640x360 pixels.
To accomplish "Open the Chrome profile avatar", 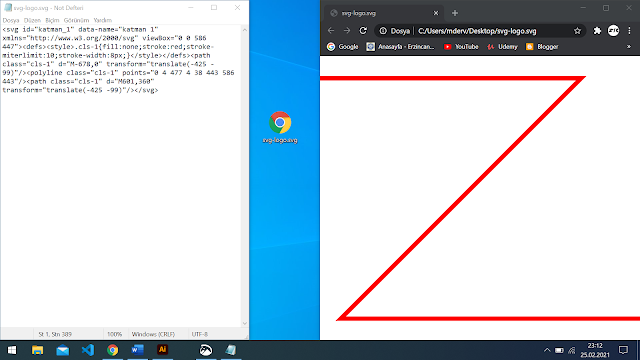I will (x=613, y=31).
